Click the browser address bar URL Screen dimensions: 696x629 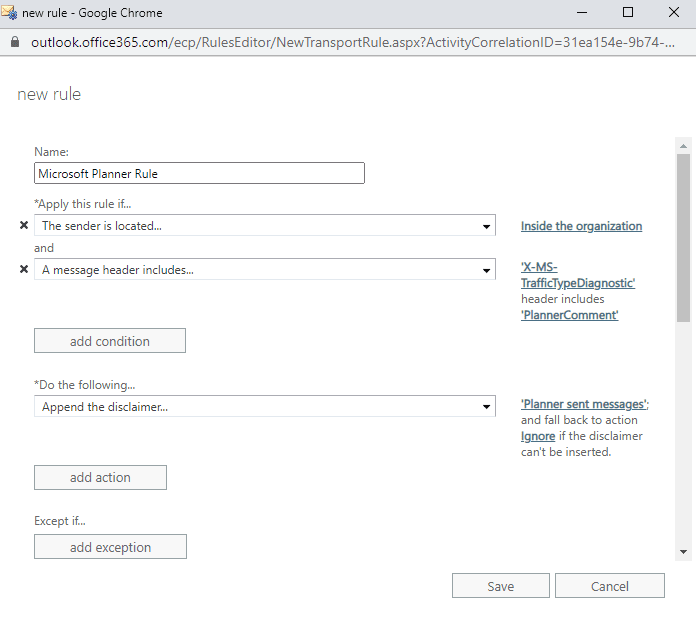(x=350, y=43)
